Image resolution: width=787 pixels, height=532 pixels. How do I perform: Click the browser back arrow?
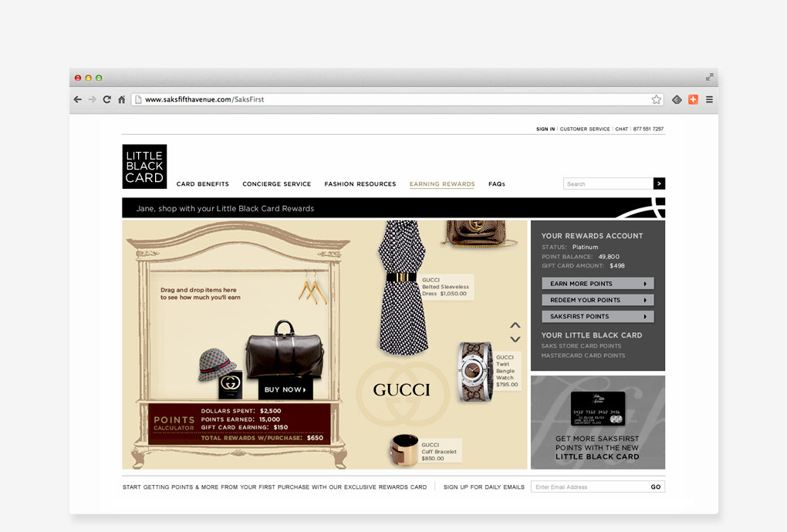click(x=78, y=99)
